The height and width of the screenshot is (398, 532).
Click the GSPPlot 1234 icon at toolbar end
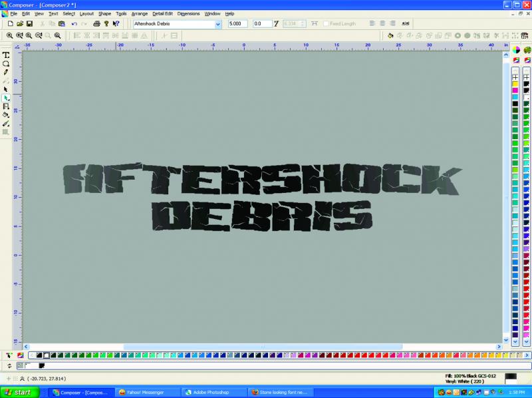point(525,36)
